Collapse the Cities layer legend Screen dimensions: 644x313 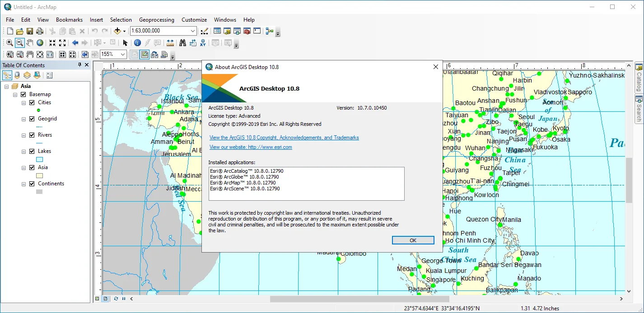23,103
